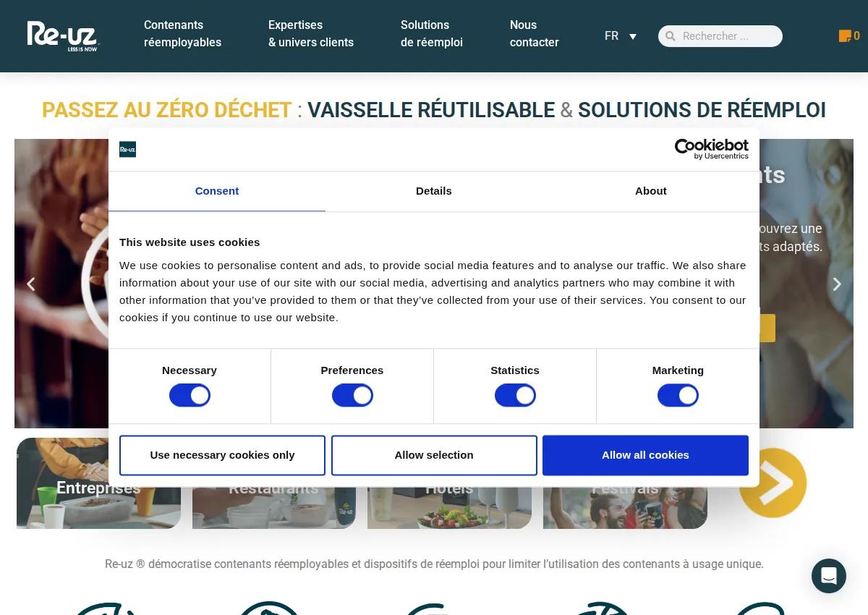This screenshot has height=615, width=868.
Task: Click the 'Re-uz ® démocratise contenants' sentence
Action: coord(434,564)
